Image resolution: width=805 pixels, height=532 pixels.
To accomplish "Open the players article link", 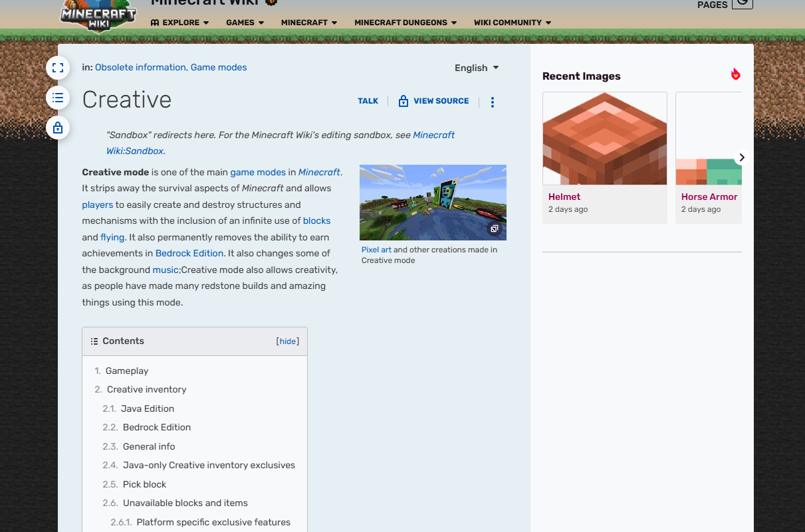I will coord(98,205).
